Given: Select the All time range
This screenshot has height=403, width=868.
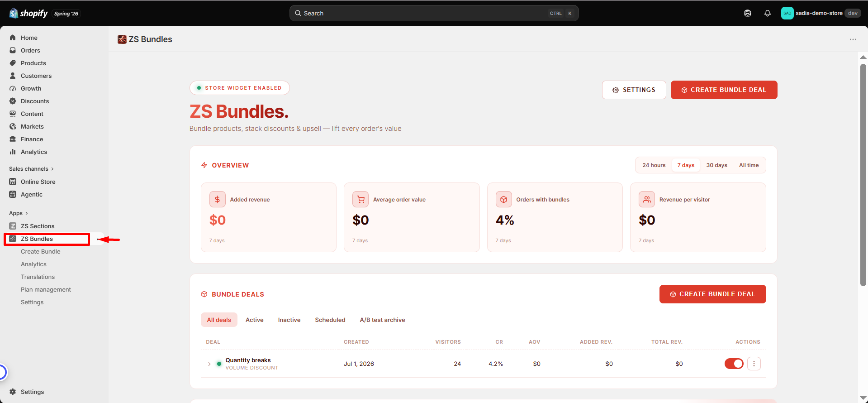Looking at the screenshot, I should 749,165.
